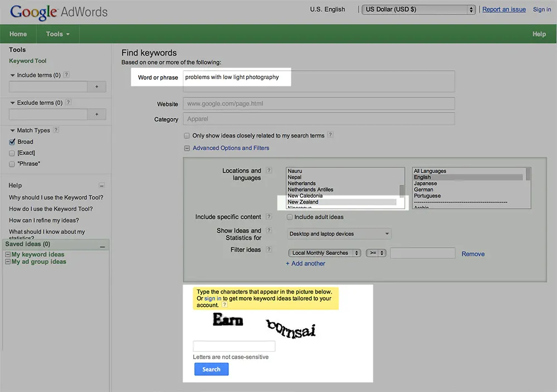Open help icon for Filter ideas

[x=269, y=249]
